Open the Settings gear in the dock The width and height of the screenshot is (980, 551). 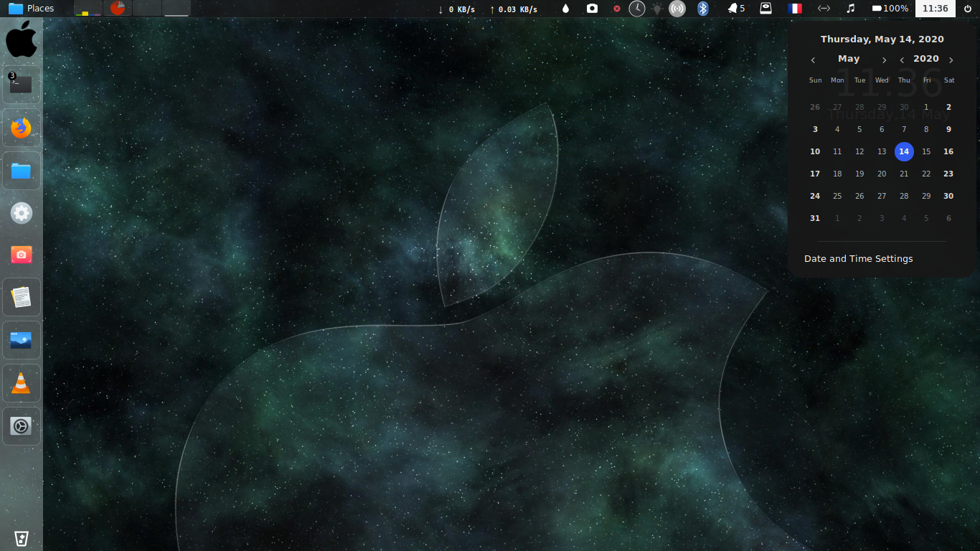(22, 213)
